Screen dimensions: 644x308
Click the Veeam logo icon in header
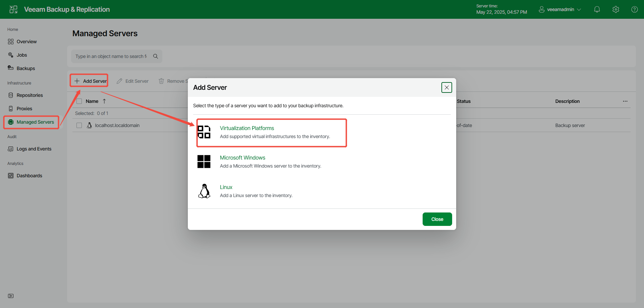click(x=13, y=9)
